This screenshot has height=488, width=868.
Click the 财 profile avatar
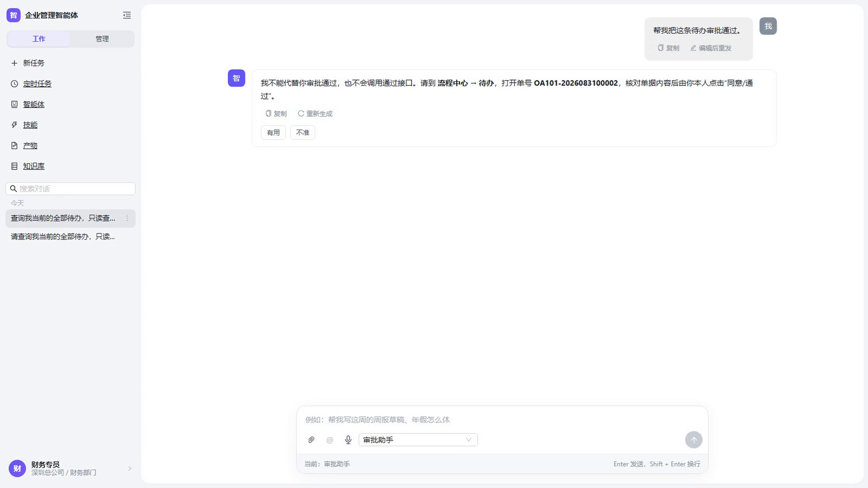(17, 469)
